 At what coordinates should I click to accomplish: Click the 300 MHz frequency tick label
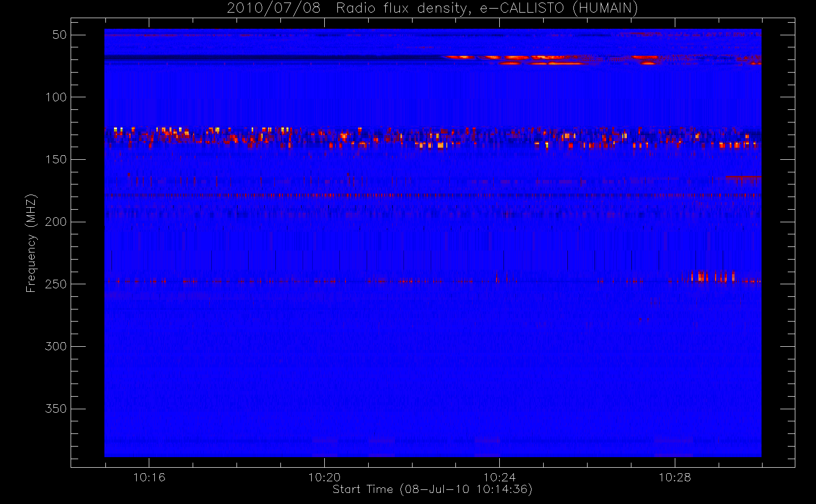pyautogui.click(x=56, y=346)
